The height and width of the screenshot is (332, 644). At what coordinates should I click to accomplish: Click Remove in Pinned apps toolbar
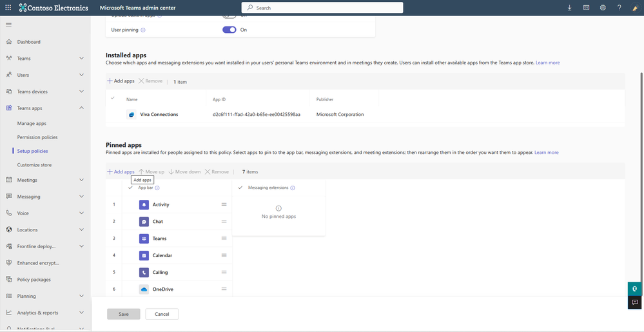point(217,171)
